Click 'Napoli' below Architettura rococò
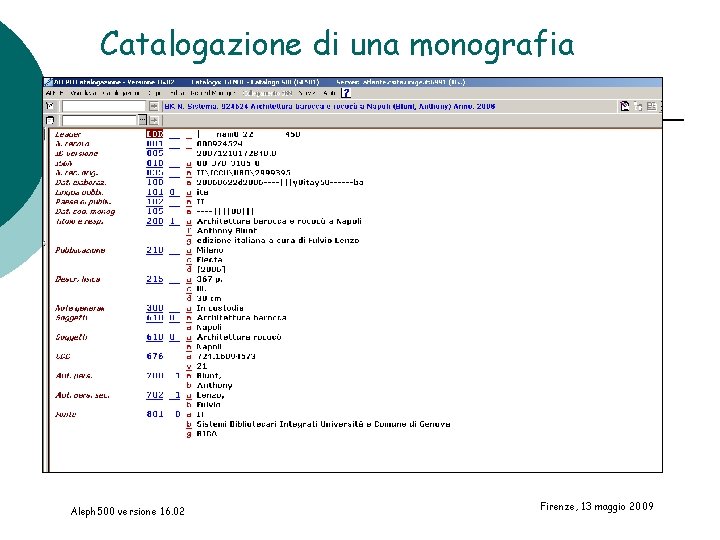This screenshot has height=540, width=720. coord(209,347)
